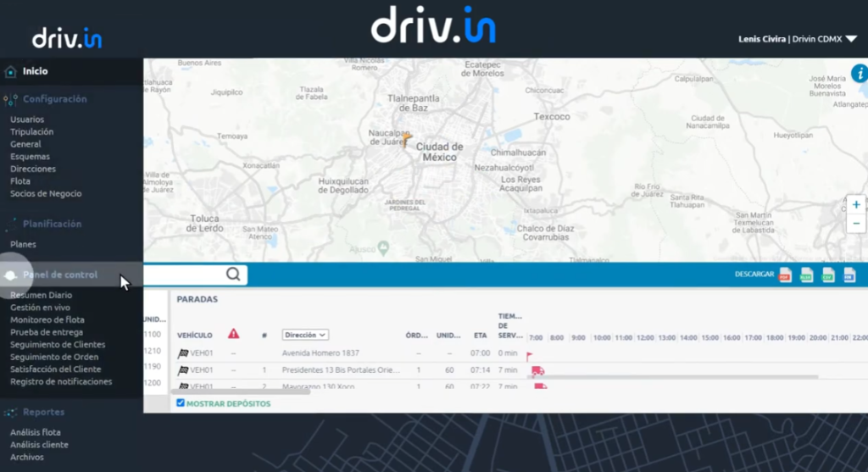Screen dimensions: 868x472
Task: Open Satisfacción del Cliente
Action: point(55,369)
